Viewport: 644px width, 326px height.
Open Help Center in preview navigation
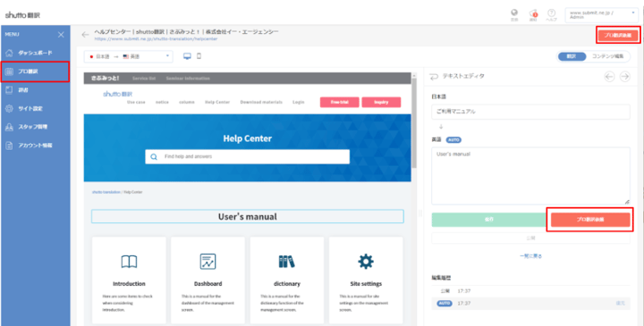tap(217, 102)
